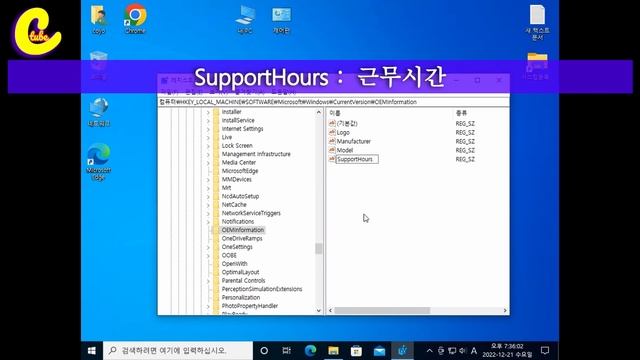Screen dimensions: 640x360
Task: Expand the OOBE key arrow
Action: 208,256
